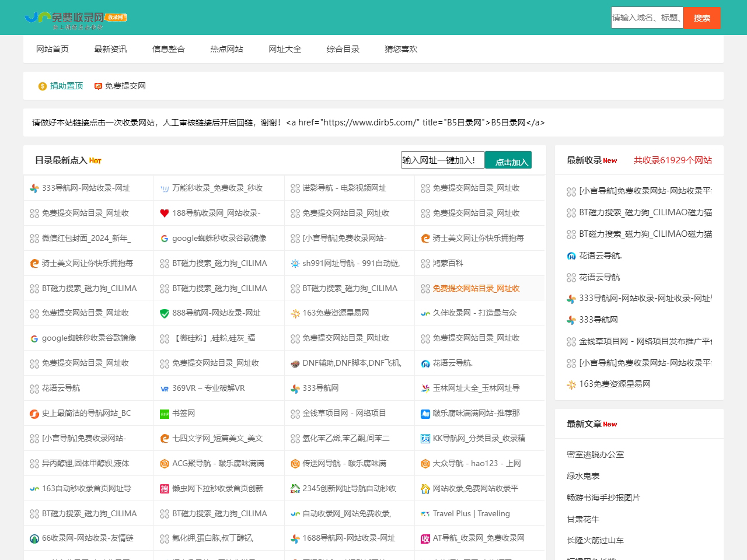Click the house icon beside 网站收录,免费网站收录平
Viewport: 747px width, 560px height.
(x=425, y=489)
